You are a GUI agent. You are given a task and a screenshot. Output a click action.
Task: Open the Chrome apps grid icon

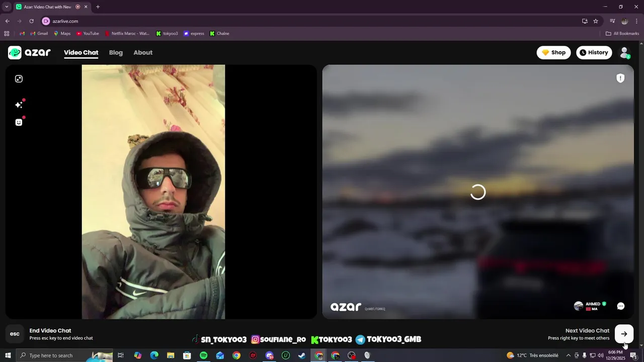7,34
